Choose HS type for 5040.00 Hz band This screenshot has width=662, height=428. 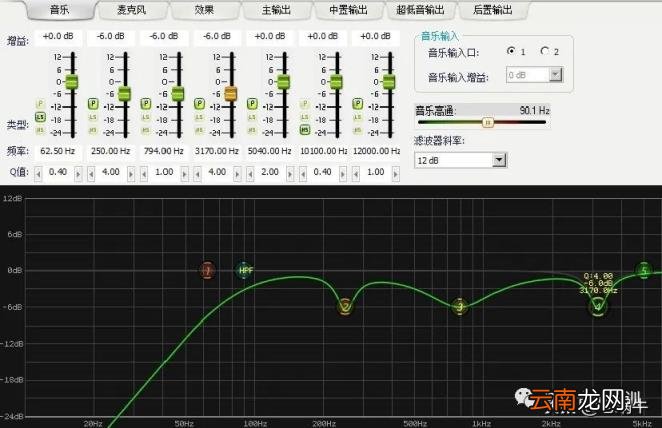(252, 130)
